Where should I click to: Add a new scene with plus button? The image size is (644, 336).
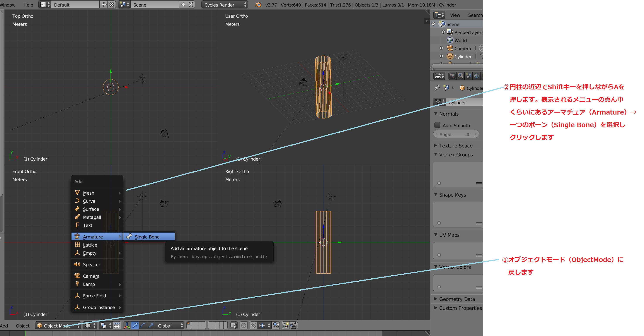pos(184,5)
